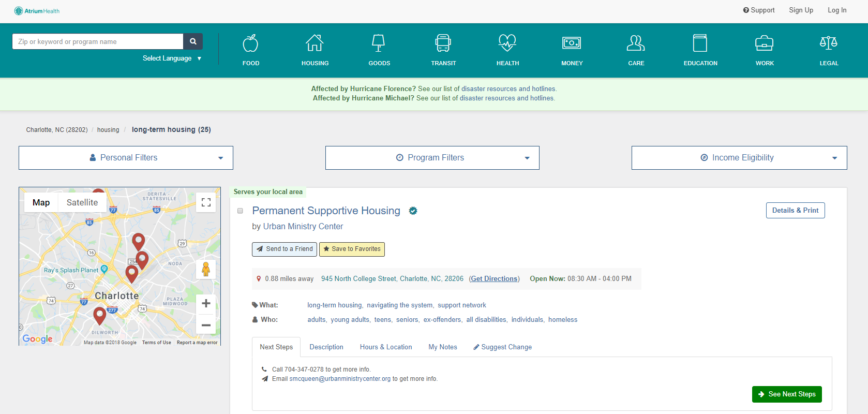Click the search magnifier button
Image resolution: width=868 pixels, height=414 pixels.
(x=193, y=41)
